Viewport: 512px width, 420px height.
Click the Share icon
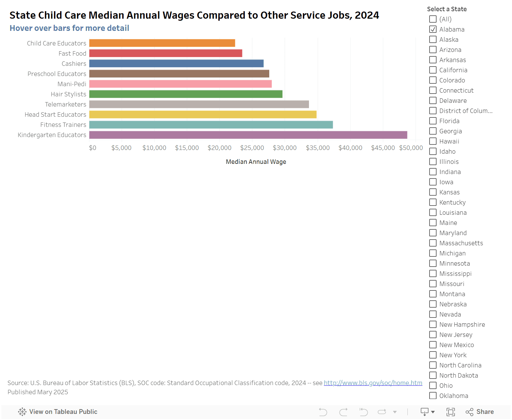pyautogui.click(x=479, y=412)
